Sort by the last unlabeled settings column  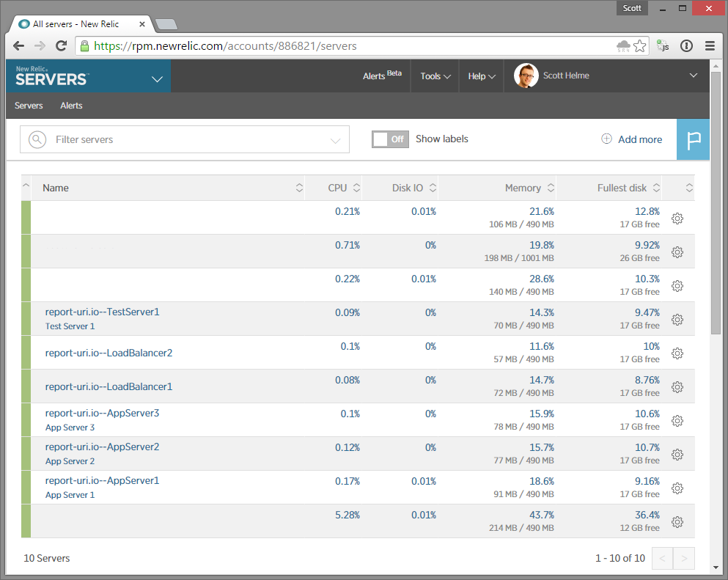tap(689, 188)
